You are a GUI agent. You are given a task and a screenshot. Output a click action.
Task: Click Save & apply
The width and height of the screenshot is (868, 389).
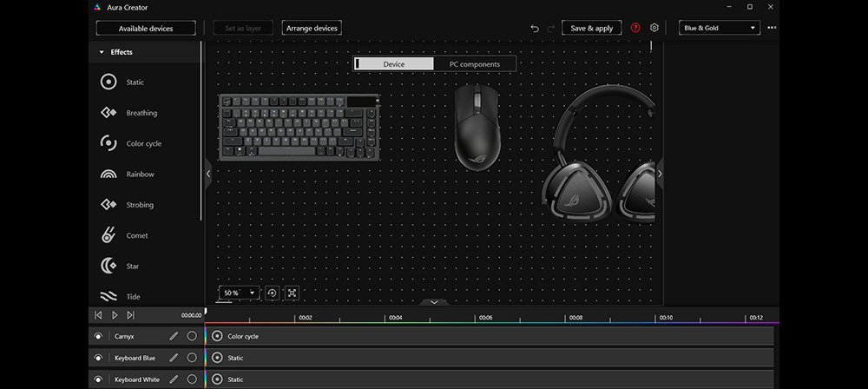pyautogui.click(x=592, y=28)
